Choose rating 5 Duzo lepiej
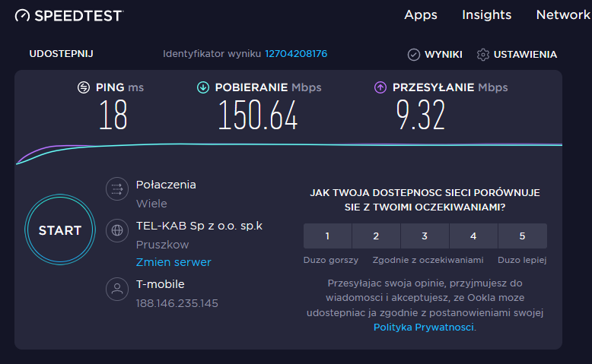This screenshot has height=364, width=592. click(x=523, y=236)
